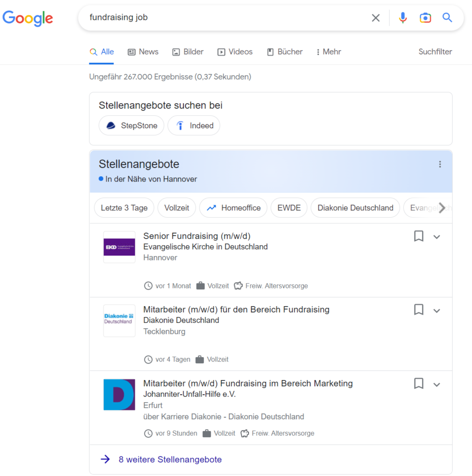Expand the Tecklenburg Diakonie job details
This screenshot has height=476, width=472.
(x=437, y=311)
